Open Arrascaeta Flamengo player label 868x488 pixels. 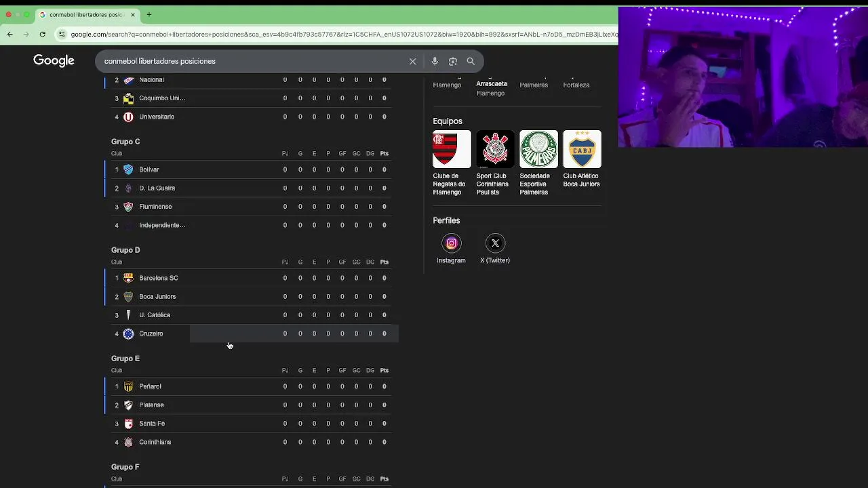tap(492, 88)
